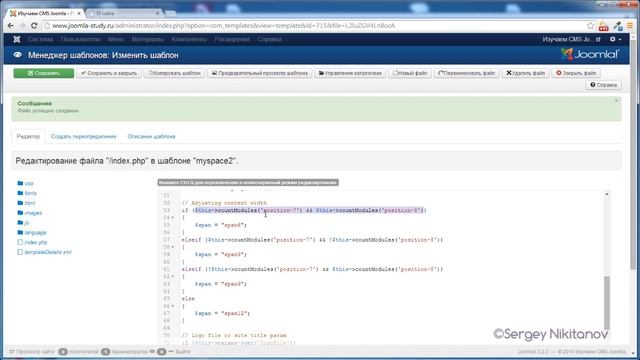Click the messages envelope icon in the footer
The height and width of the screenshot is (360, 640).
pyautogui.click(x=152, y=351)
